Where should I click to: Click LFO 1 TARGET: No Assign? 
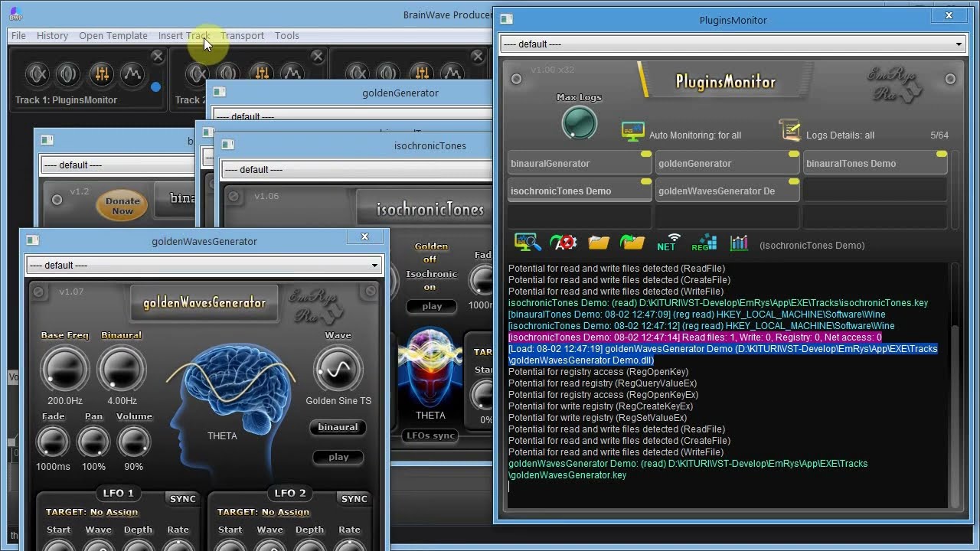(92, 513)
